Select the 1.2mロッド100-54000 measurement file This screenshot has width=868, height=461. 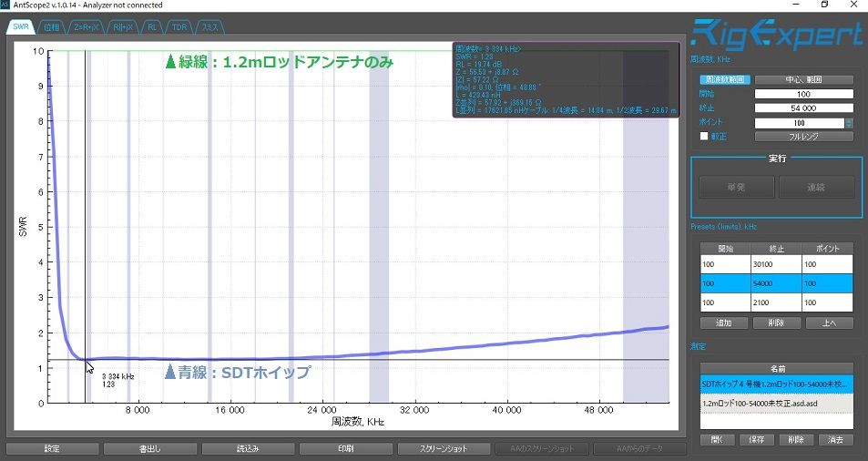(x=776, y=404)
